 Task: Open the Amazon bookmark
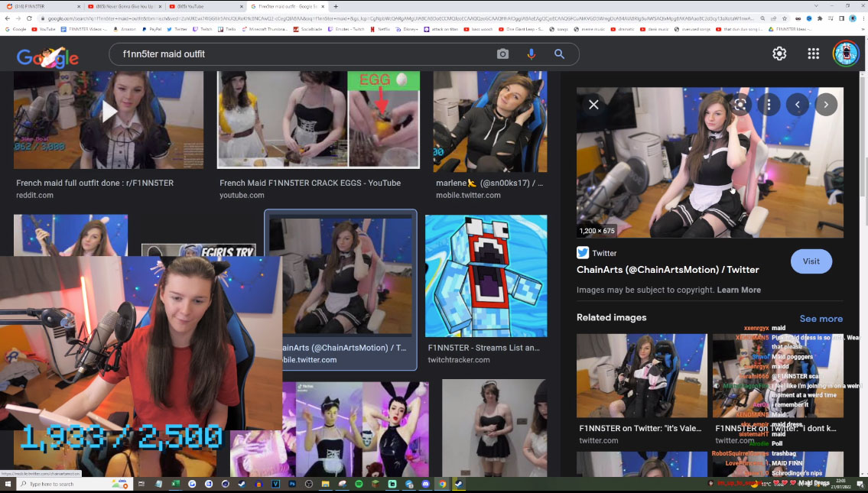[125, 29]
